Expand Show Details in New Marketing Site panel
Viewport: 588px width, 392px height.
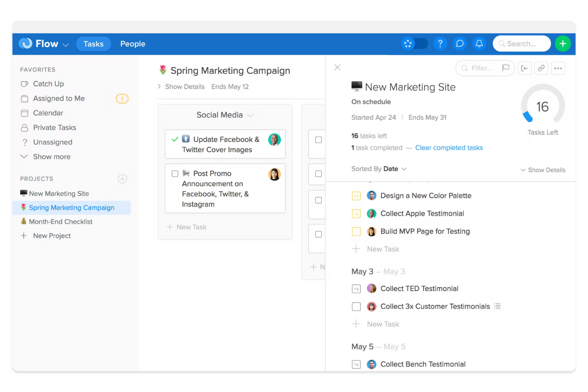(543, 170)
